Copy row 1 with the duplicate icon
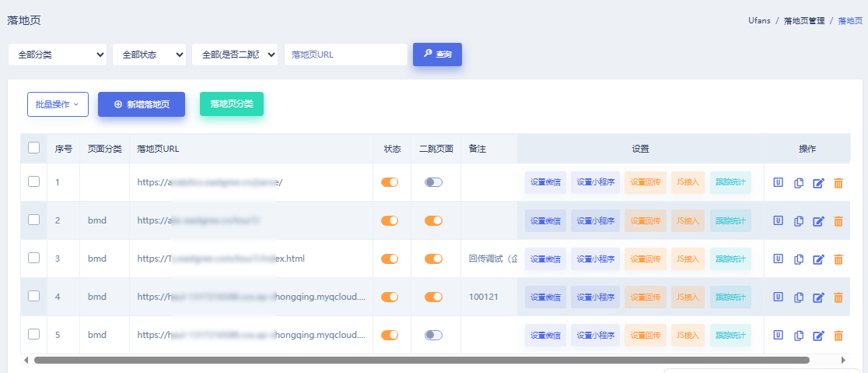Viewport: 868px width, 373px height. [798, 183]
